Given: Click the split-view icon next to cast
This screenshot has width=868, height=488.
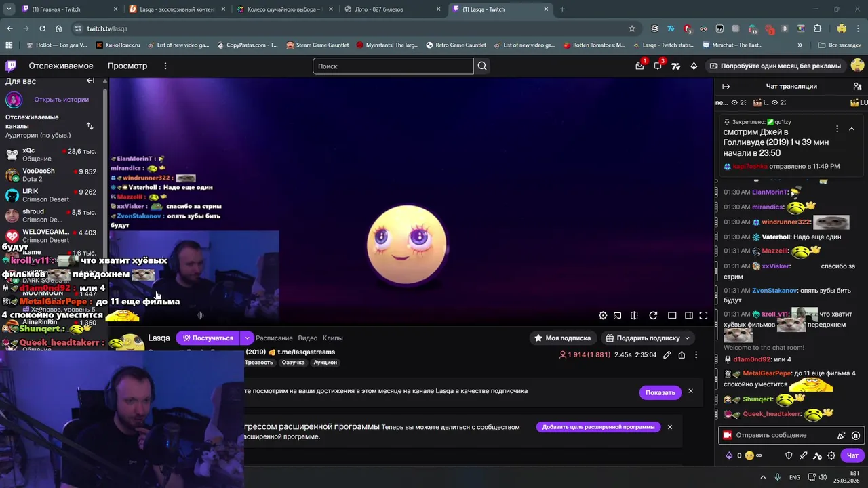Looking at the screenshot, I should [x=634, y=315].
